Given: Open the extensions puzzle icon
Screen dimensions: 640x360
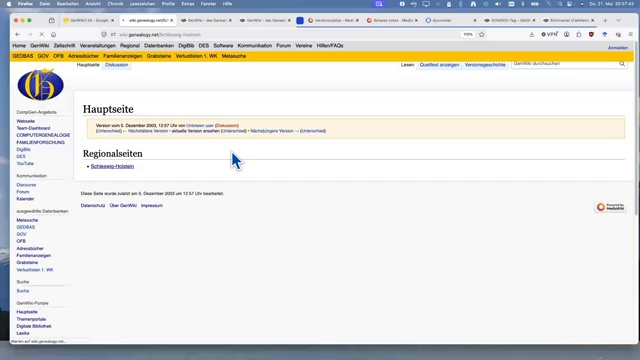Looking at the screenshot, I should click(x=579, y=35).
